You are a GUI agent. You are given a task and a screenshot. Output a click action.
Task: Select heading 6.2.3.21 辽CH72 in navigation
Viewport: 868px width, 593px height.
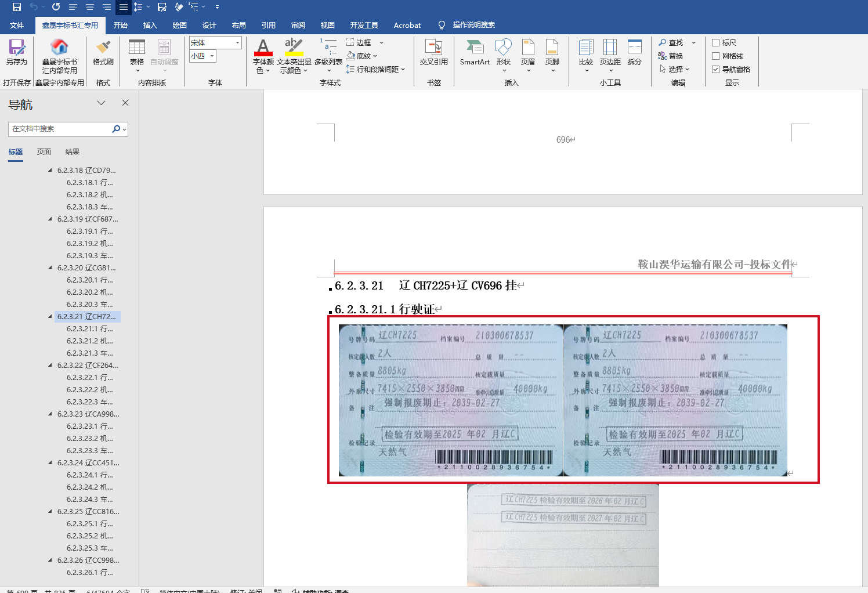pyautogui.click(x=87, y=317)
